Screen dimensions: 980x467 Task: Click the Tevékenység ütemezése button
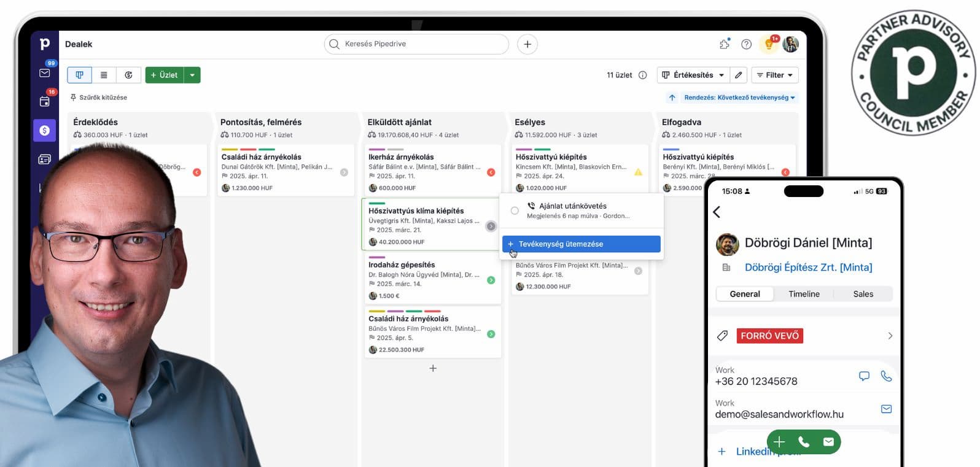coord(581,244)
